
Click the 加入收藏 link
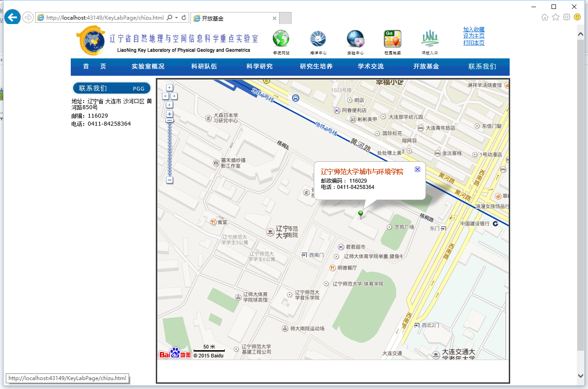(x=474, y=29)
